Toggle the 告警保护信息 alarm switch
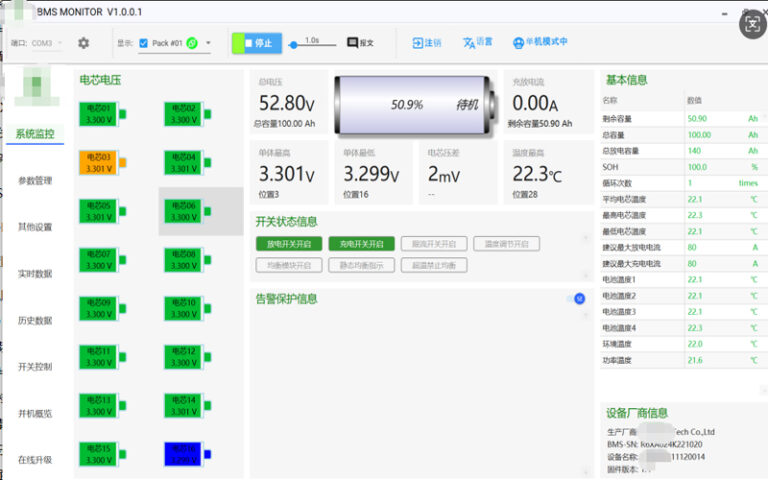 pyautogui.click(x=577, y=298)
